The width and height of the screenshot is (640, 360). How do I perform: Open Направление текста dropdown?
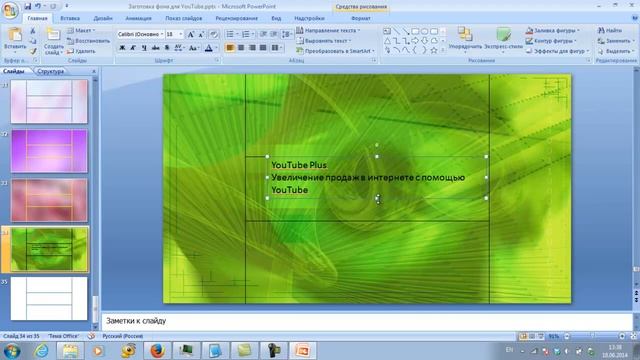(x=328, y=31)
